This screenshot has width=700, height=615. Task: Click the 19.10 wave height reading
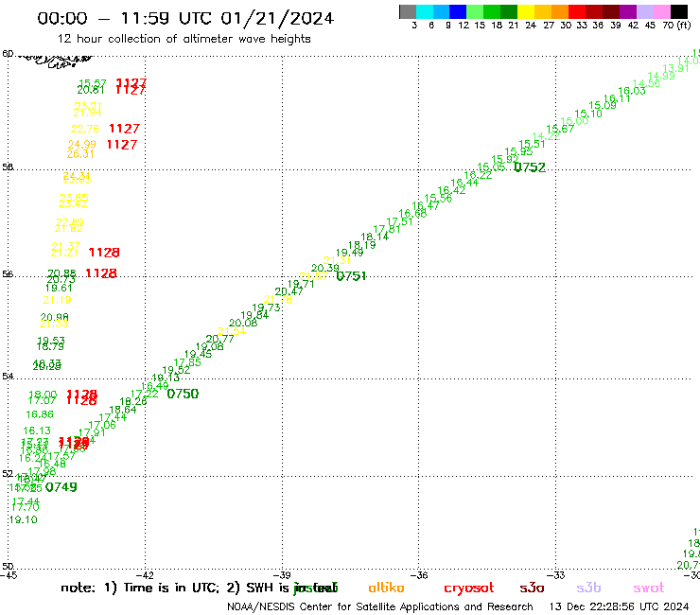[24, 519]
